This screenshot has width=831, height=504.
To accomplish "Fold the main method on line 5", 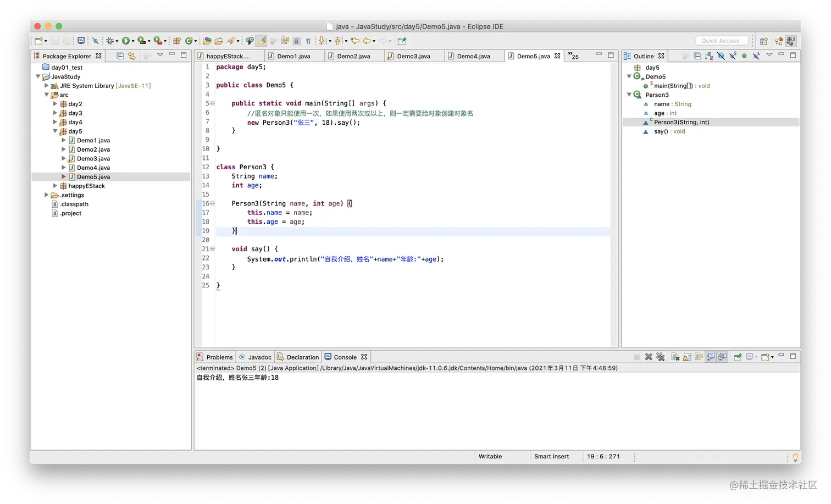I will 212,103.
